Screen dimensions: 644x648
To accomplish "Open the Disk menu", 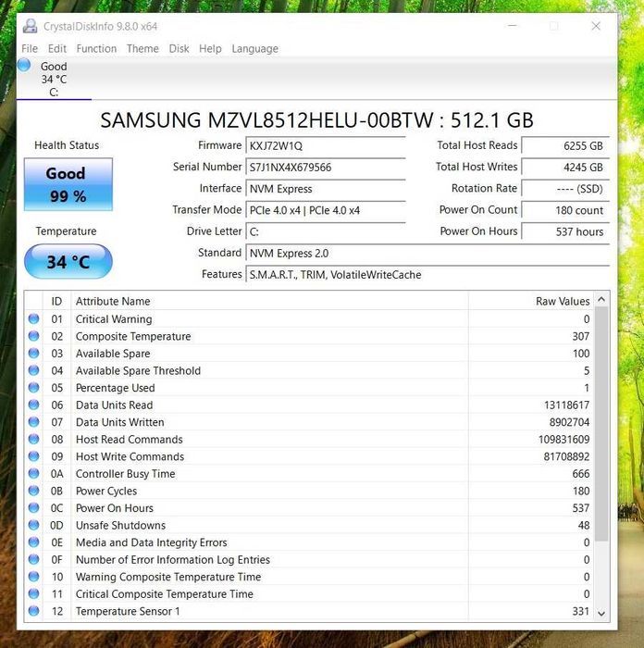I will click(x=179, y=49).
